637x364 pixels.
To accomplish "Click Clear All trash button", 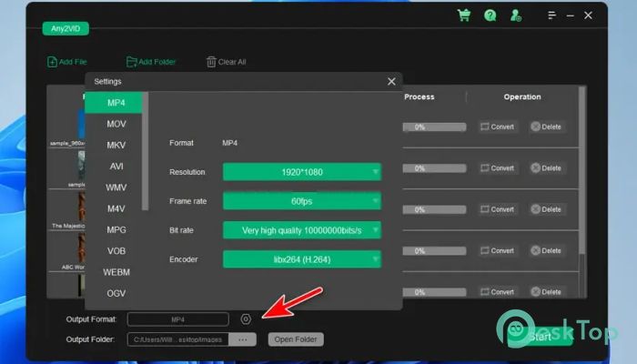I will [227, 62].
